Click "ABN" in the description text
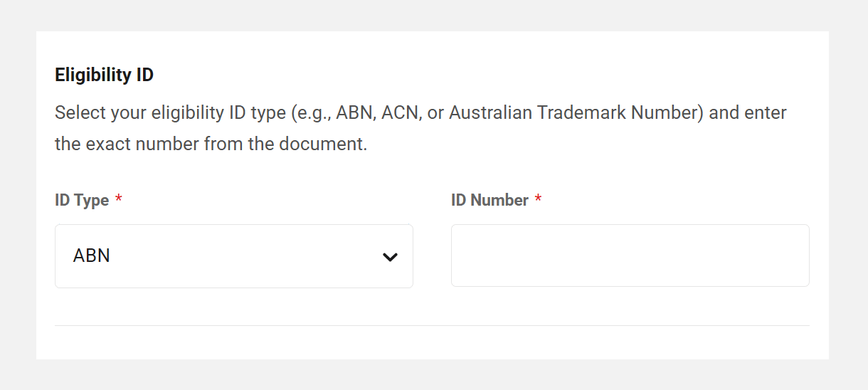The width and height of the screenshot is (868, 390). pos(354,113)
